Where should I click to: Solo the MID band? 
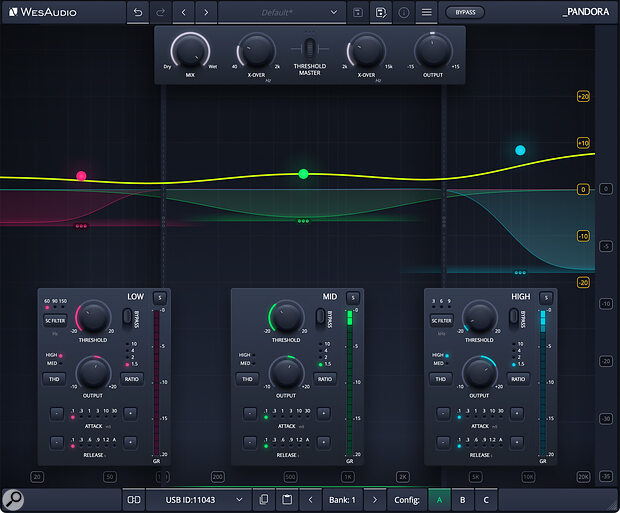click(x=353, y=297)
